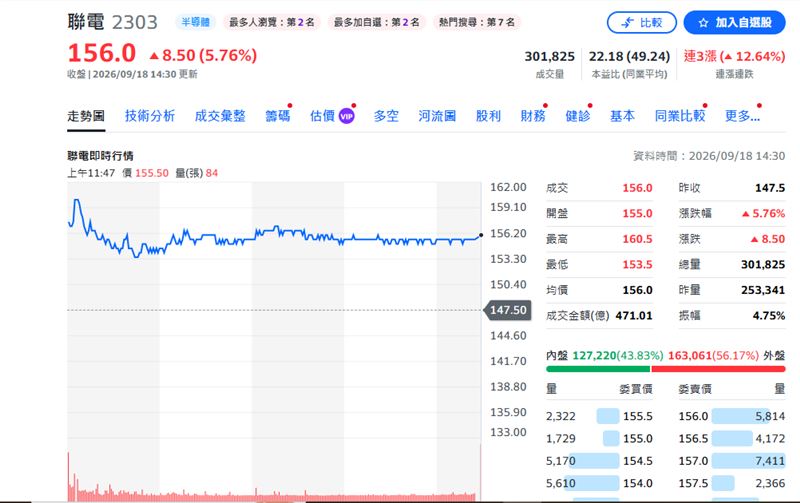Screen dimensions: 800x503
Task: Click the opening volume spike bar
Action: click(x=68, y=476)
